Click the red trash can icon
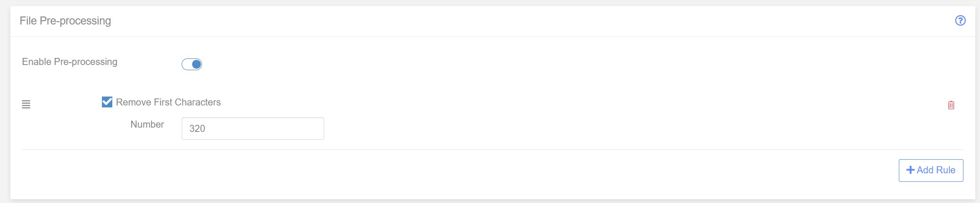980x203 pixels. 951,105
